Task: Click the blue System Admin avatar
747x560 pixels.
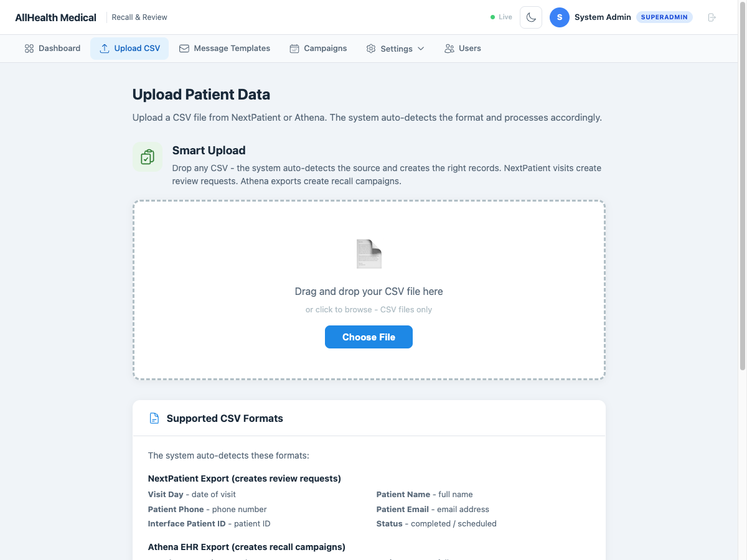Action: pos(559,17)
